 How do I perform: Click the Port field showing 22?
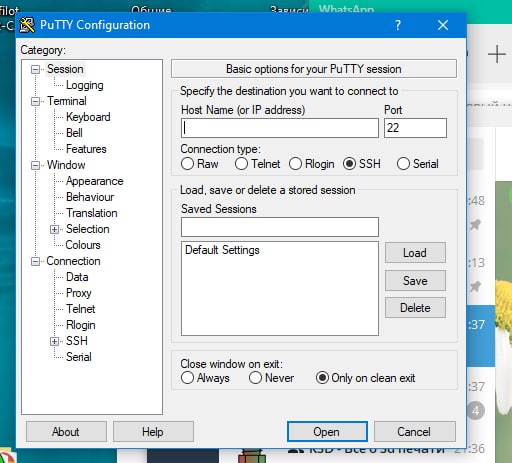pyautogui.click(x=415, y=128)
